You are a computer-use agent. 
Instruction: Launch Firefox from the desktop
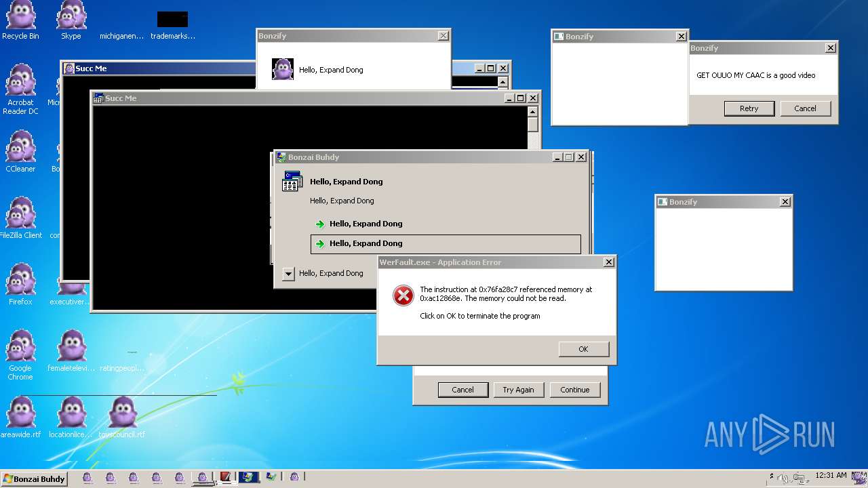tap(20, 284)
